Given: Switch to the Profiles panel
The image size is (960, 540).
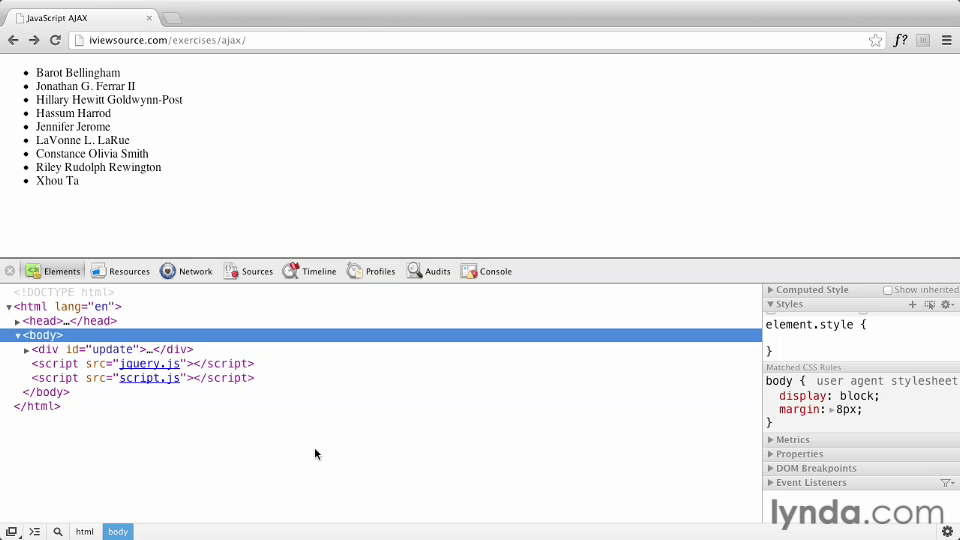Looking at the screenshot, I should pyautogui.click(x=371, y=271).
